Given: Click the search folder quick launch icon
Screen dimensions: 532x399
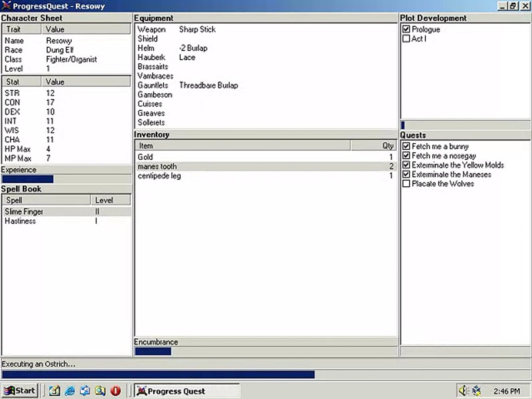Looking at the screenshot, I should tap(100, 391).
